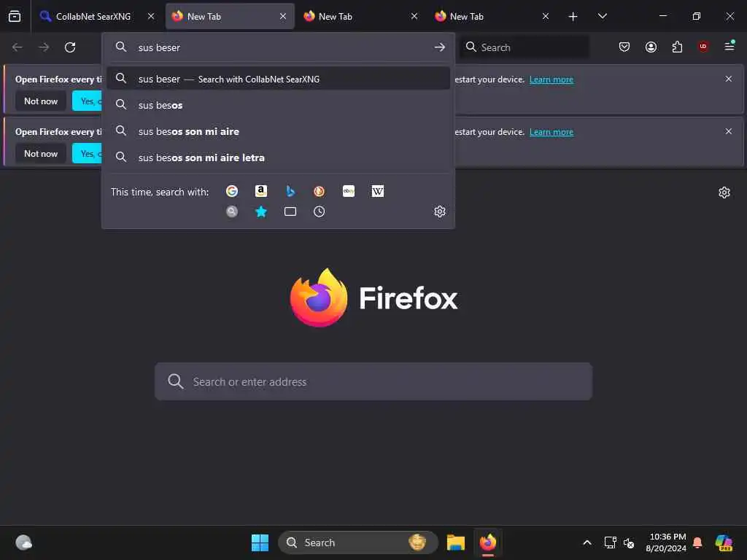Click the go arrow in the address bar

click(x=440, y=47)
